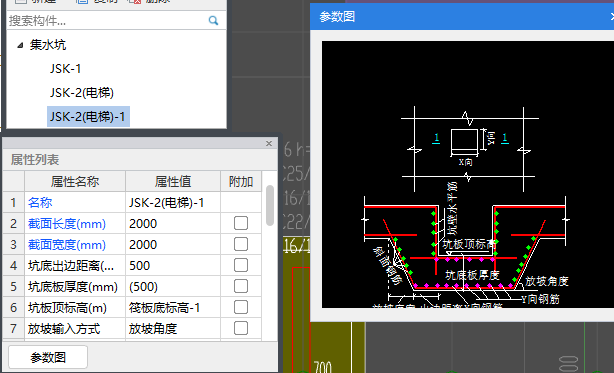Screen dimensions: 614x373
Task: Click the 属性名称 column header
Action: coord(75,182)
